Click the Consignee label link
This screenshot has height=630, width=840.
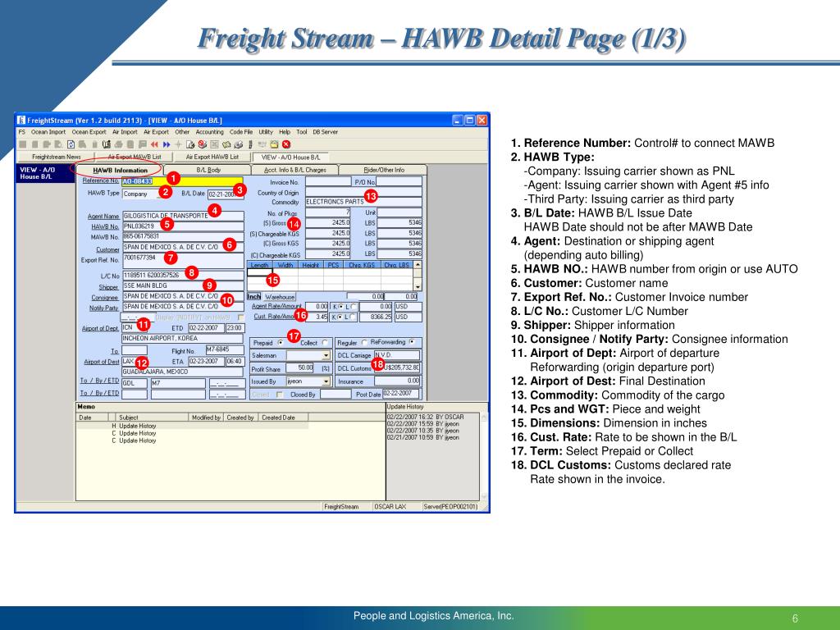[105, 298]
